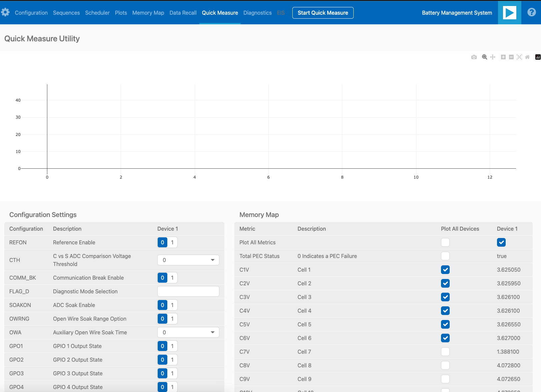Screen dimensions: 541x392
Task: Check Plot All Devices for Total PEC Status
Action: coord(445,256)
